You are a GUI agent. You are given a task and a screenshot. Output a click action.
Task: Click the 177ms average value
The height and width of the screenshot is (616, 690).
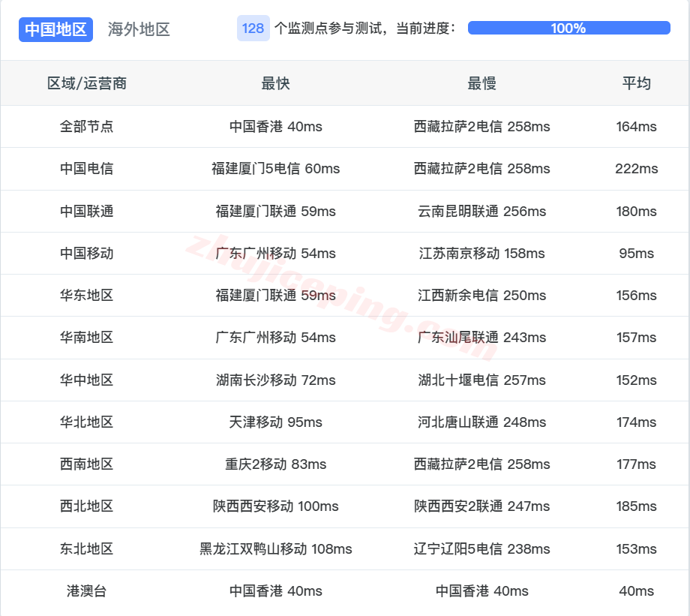click(636, 464)
